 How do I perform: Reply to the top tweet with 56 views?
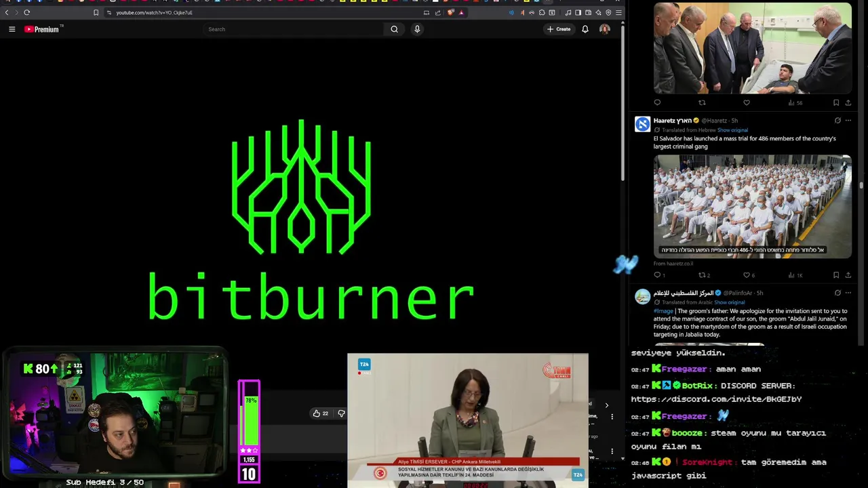point(657,103)
